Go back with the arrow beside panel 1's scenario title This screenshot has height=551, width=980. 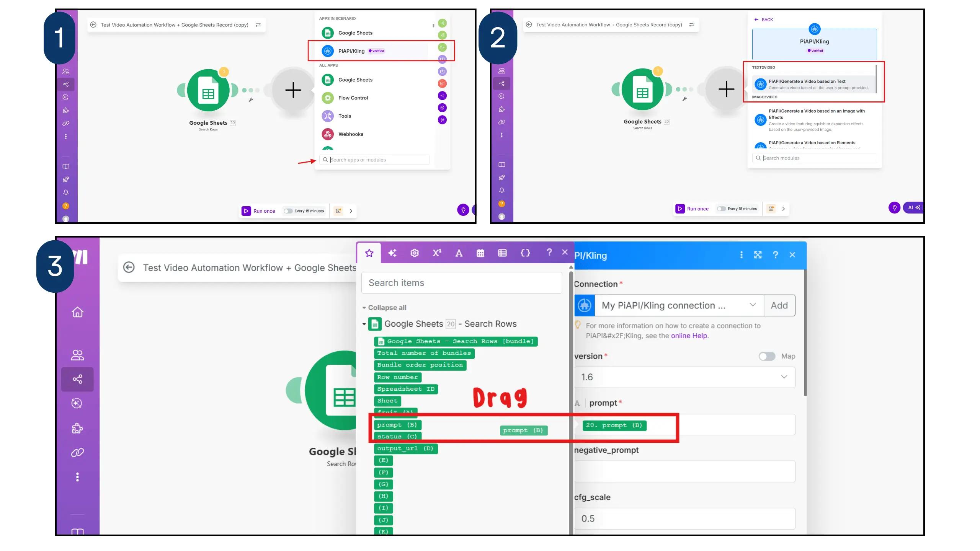[x=93, y=25]
